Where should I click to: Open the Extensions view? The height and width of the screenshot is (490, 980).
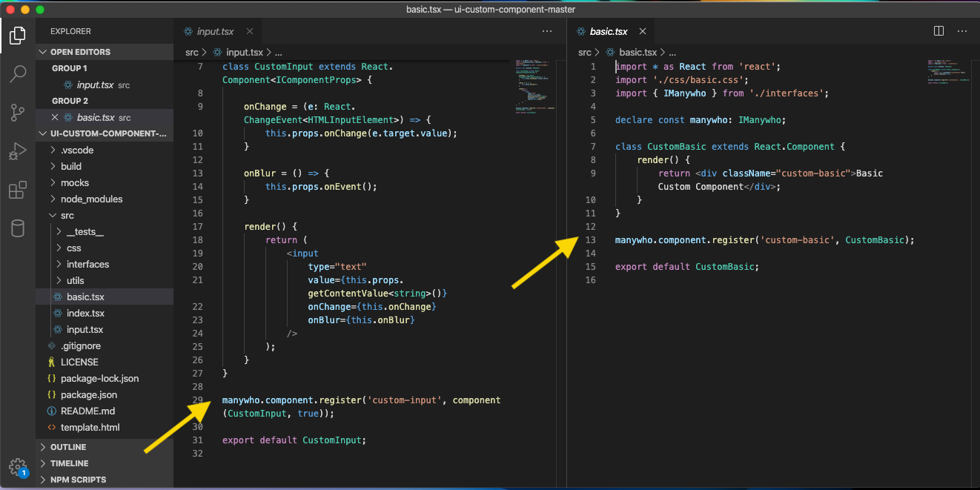click(18, 190)
